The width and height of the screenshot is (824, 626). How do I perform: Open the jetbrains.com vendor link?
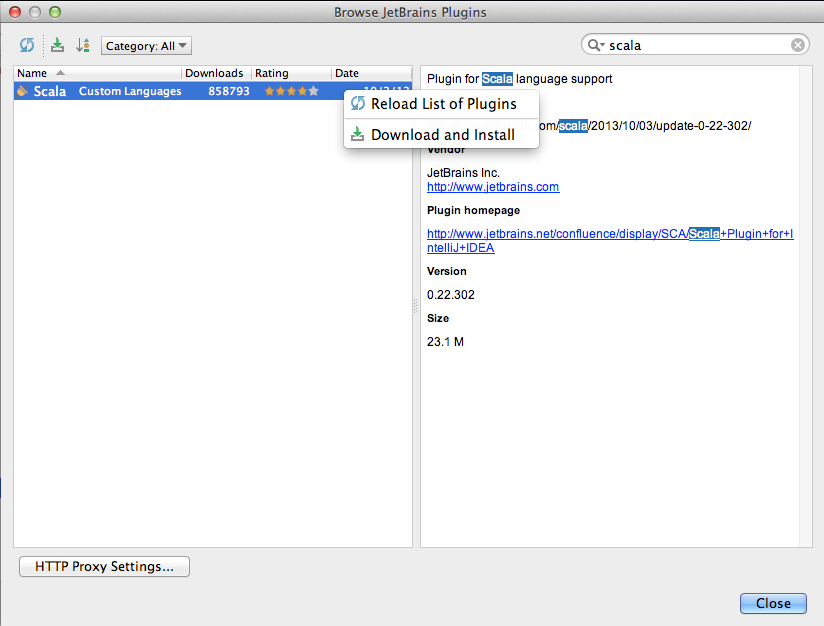(x=492, y=187)
